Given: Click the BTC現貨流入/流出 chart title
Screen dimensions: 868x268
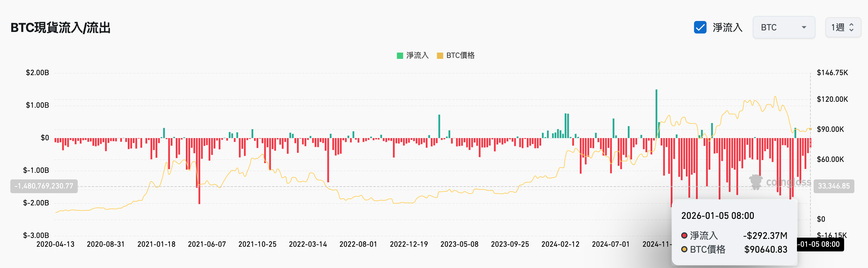Looking at the screenshot, I should (61, 28).
